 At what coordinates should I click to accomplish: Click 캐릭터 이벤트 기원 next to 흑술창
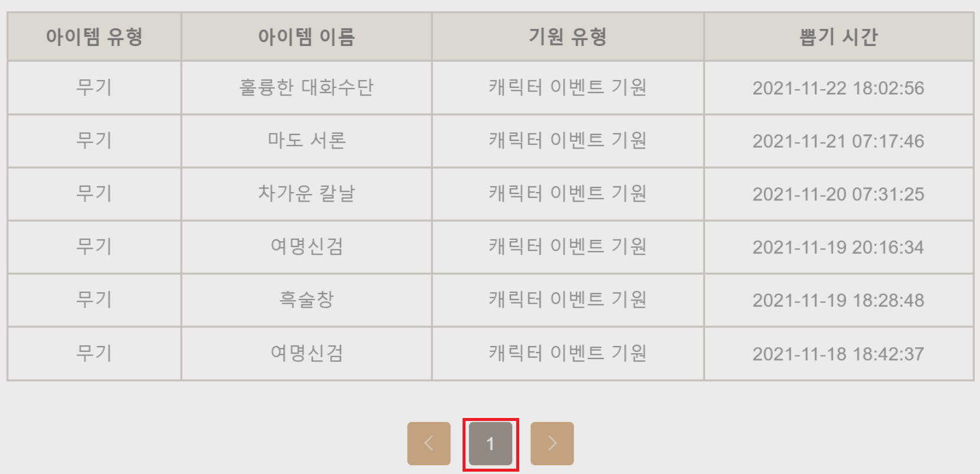(x=567, y=299)
